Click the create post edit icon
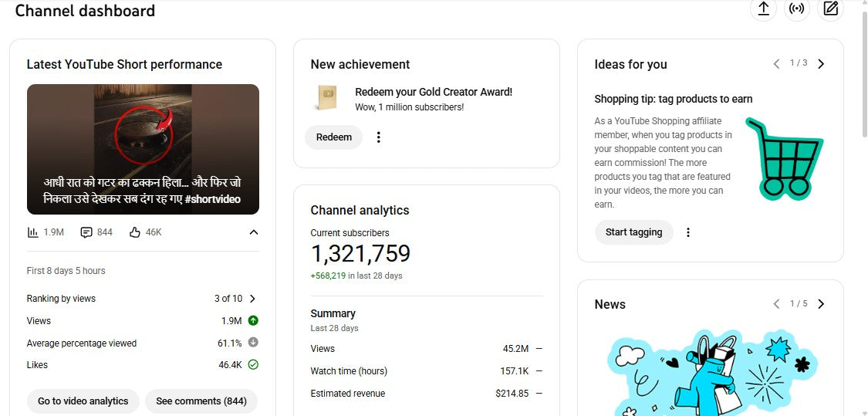 pyautogui.click(x=830, y=9)
